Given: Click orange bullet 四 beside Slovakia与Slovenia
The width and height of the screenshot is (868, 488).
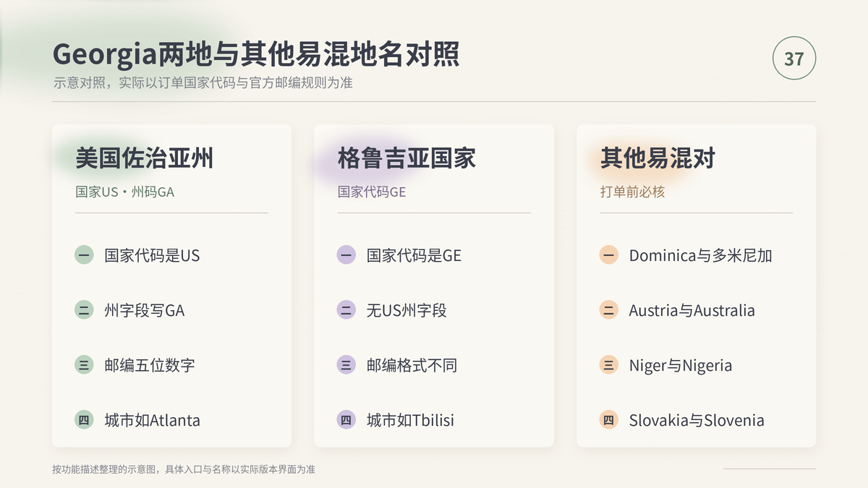Looking at the screenshot, I should pos(609,420).
